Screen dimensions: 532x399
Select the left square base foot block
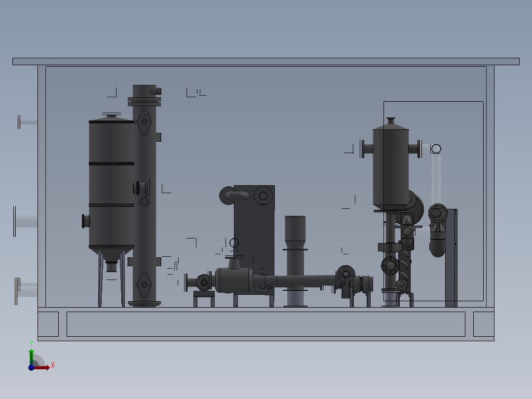click(x=48, y=324)
